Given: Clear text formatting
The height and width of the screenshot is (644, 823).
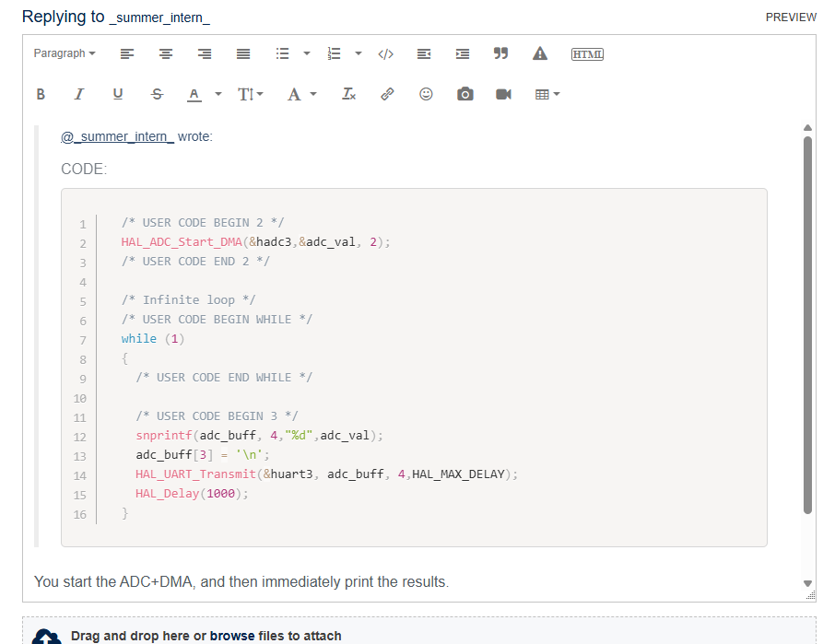Looking at the screenshot, I should pos(348,93).
